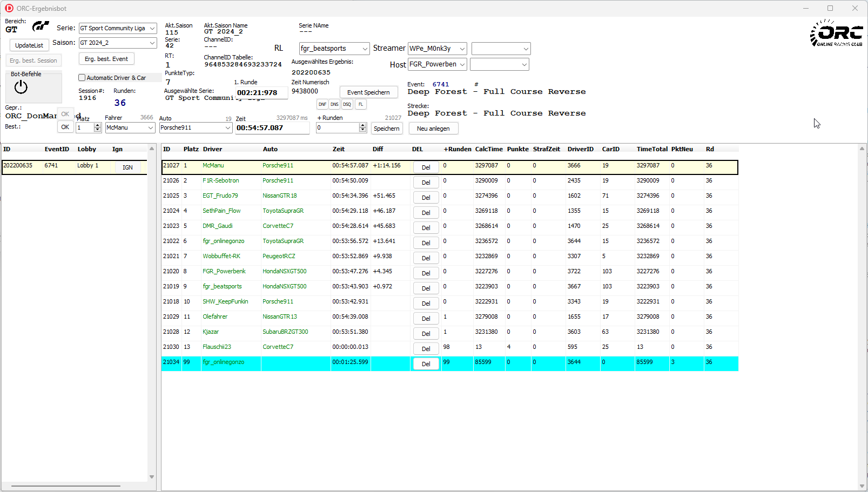Click the DSQ status button
Screen dimensions: 868x492
click(x=347, y=104)
